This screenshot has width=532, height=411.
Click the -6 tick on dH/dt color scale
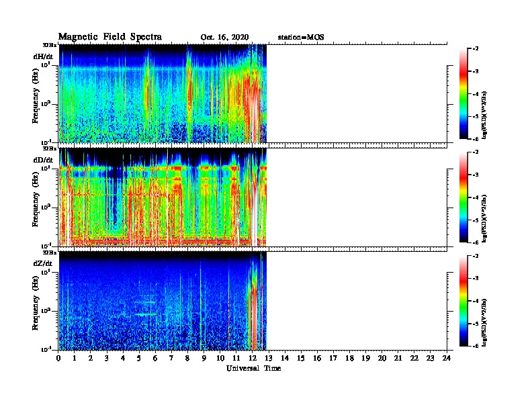[476, 139]
